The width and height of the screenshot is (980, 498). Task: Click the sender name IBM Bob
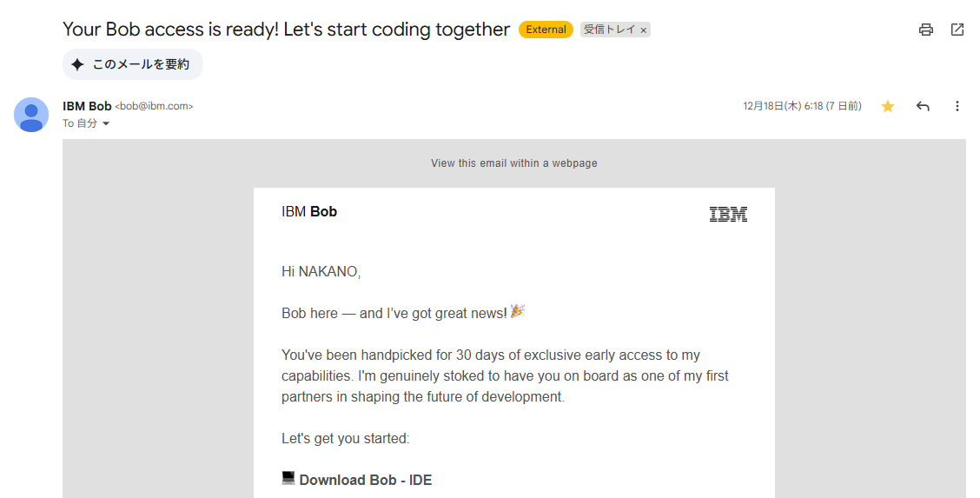(x=87, y=106)
